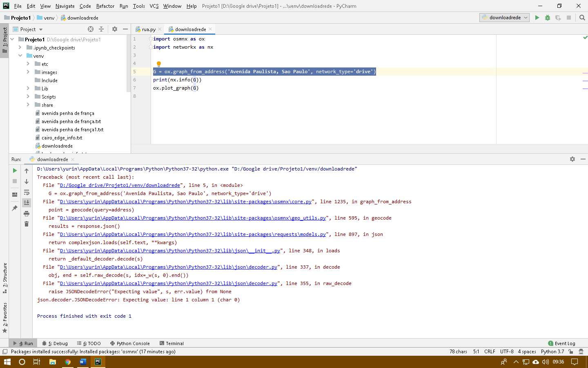Collapse the venv folder

point(20,56)
